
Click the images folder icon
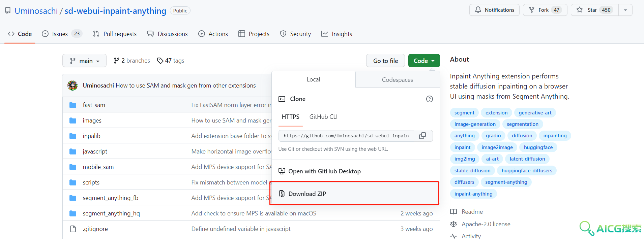click(73, 121)
